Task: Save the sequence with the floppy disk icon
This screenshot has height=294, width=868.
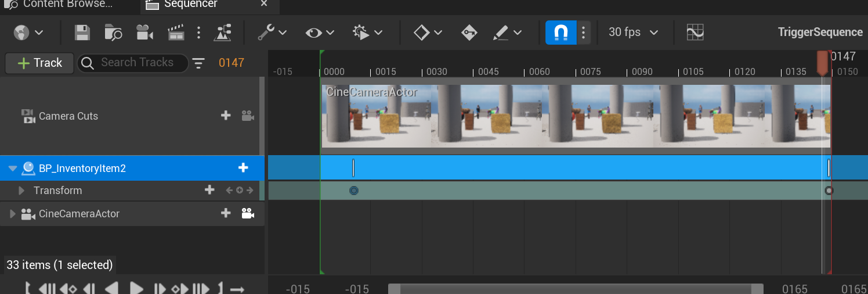Action: [82, 33]
